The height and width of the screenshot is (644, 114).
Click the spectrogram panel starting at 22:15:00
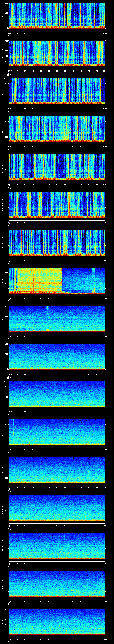(x=57, y=54)
